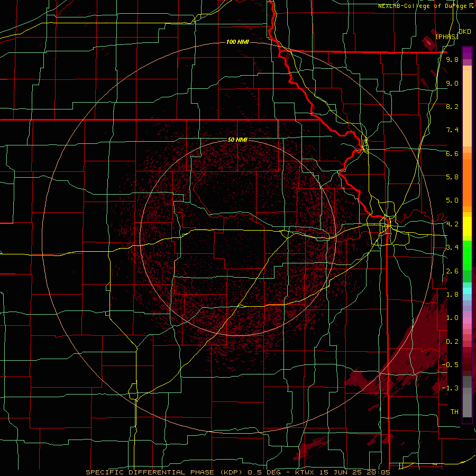Pick the bright green segment of the color bar

click(x=467, y=255)
